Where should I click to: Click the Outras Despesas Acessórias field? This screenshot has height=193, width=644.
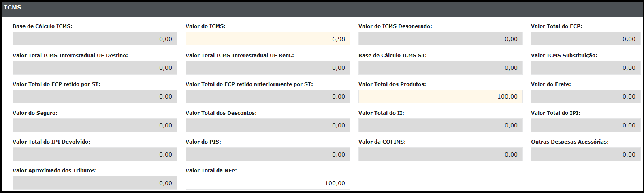[586, 154]
